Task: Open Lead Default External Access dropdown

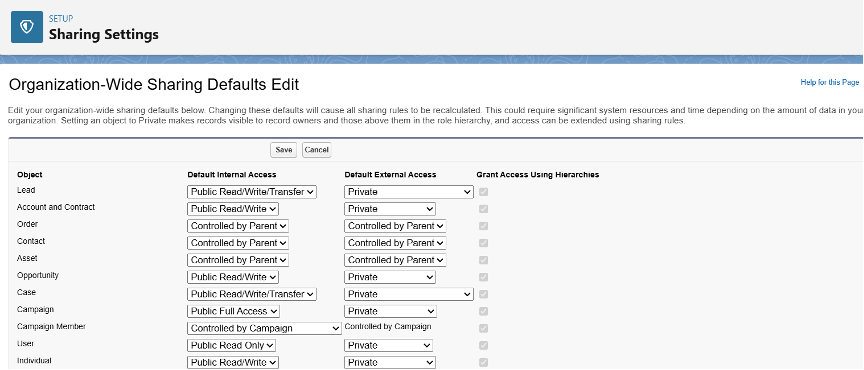Action: coord(409,192)
